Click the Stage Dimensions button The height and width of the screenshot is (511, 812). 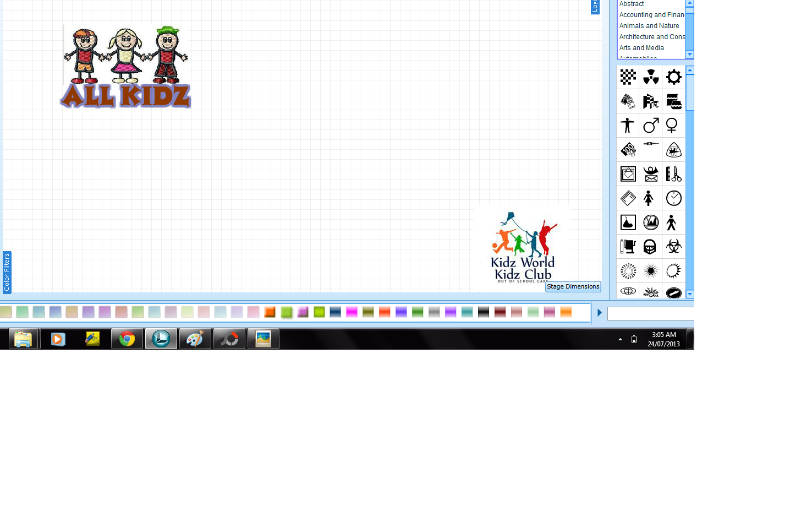573,287
